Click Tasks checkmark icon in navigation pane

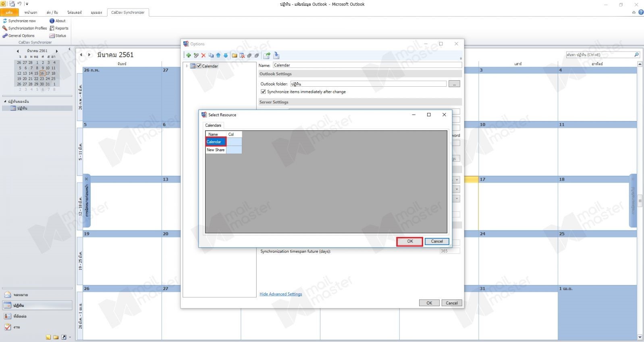click(x=7, y=327)
